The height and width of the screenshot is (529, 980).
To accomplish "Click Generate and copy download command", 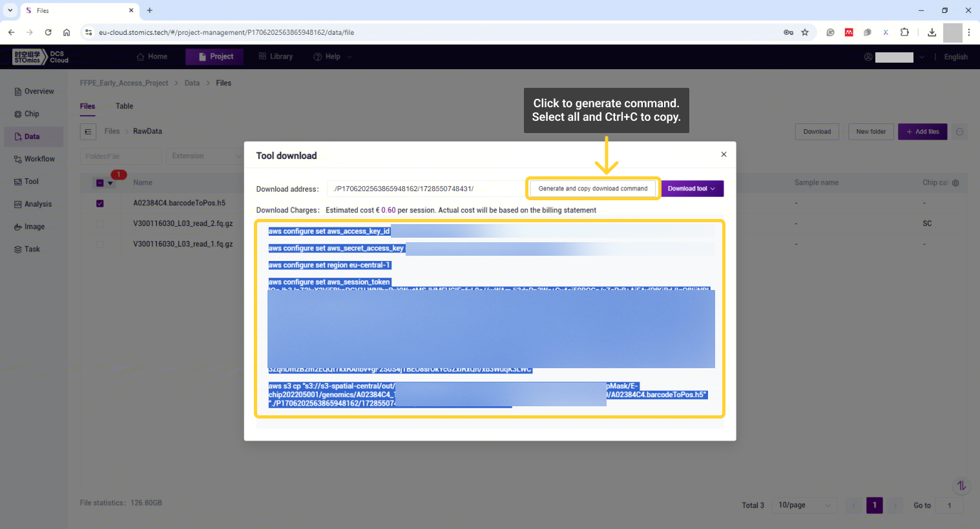I will (x=592, y=189).
